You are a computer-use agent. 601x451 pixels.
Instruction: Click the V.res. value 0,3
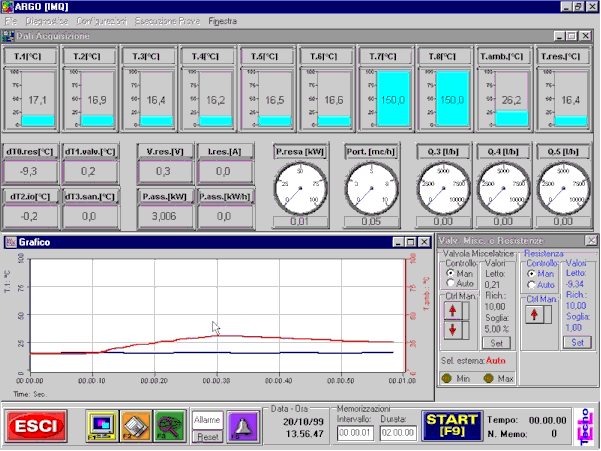tap(164, 171)
